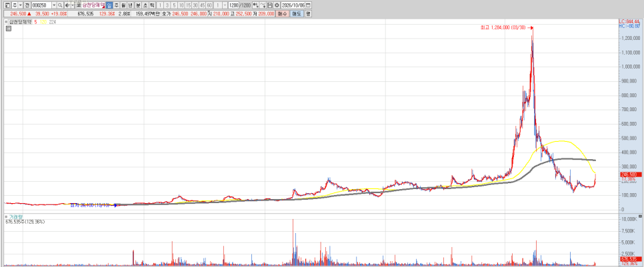Screen dimensions: 644x267
Task: Collapse the 거래량 volume pane expander
Action: (x=7, y=216)
